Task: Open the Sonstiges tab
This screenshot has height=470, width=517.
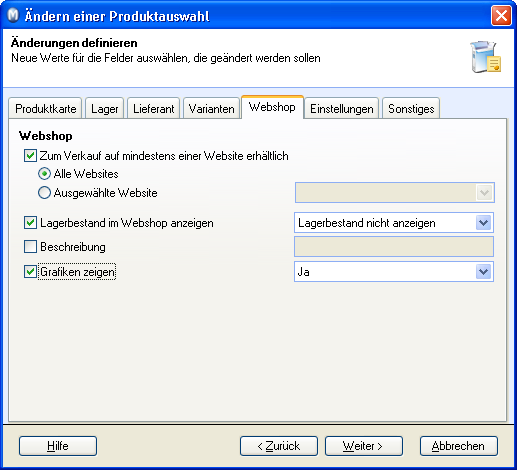Action: (x=411, y=108)
